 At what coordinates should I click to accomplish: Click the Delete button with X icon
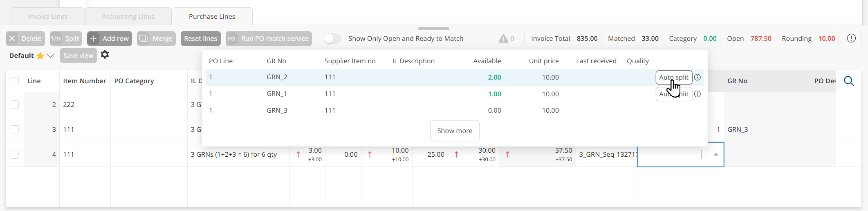[25, 39]
